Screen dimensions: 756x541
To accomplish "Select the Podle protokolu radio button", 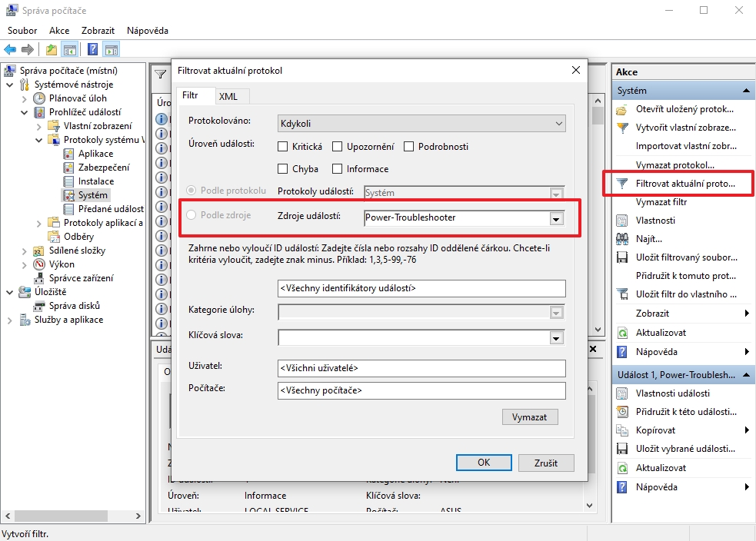I will [191, 191].
